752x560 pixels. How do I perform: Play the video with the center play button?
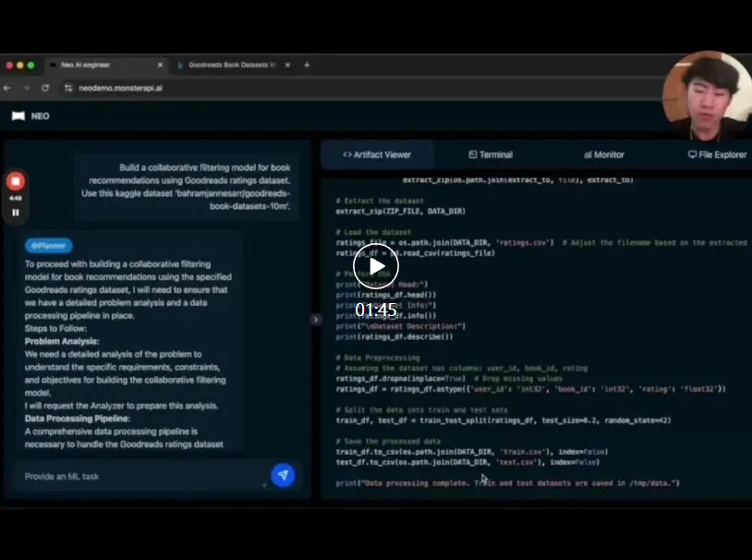[376, 266]
